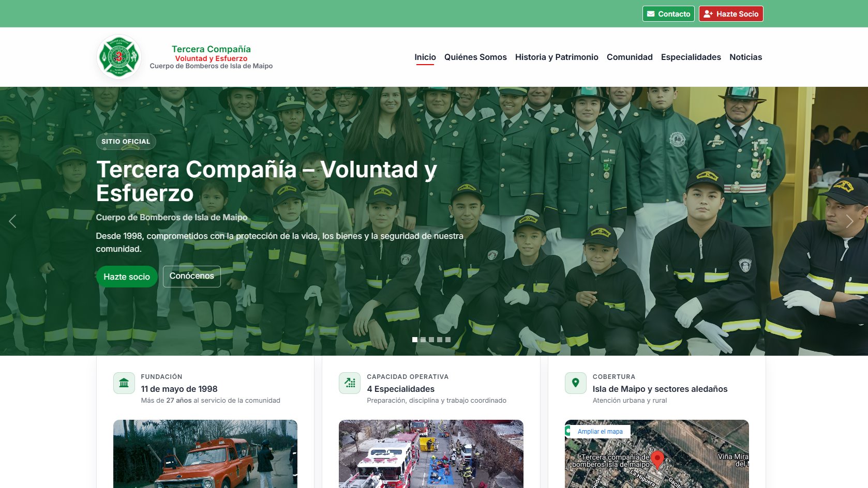
Task: Advance carousel with right arrow
Action: [x=849, y=221]
